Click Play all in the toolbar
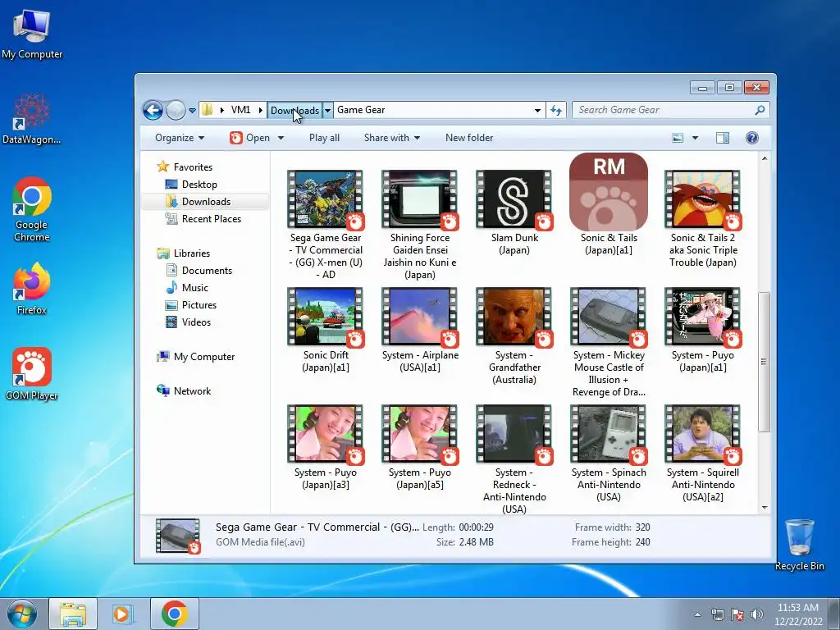This screenshot has height=630, width=840. (324, 138)
